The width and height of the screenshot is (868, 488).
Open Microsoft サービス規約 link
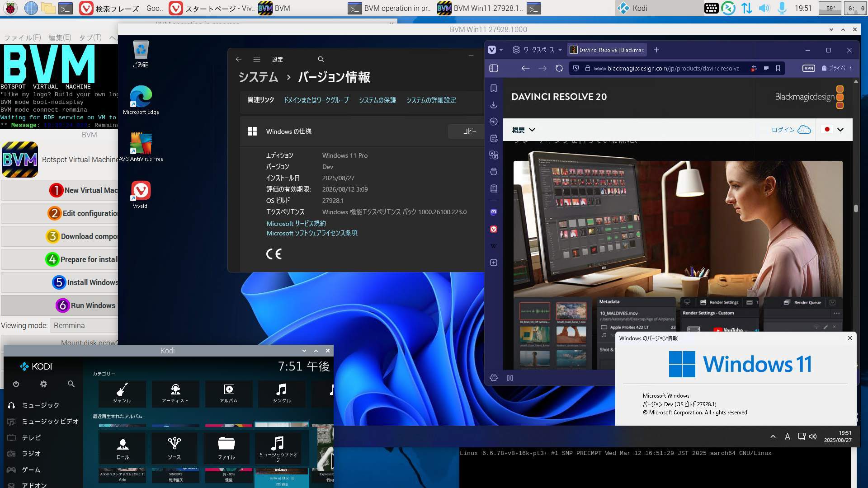296,224
